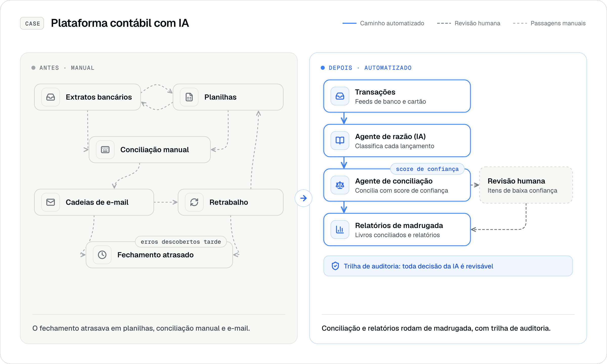Click 'Feeds de banco e cartão' subtitle
The image size is (607, 364).
click(391, 101)
